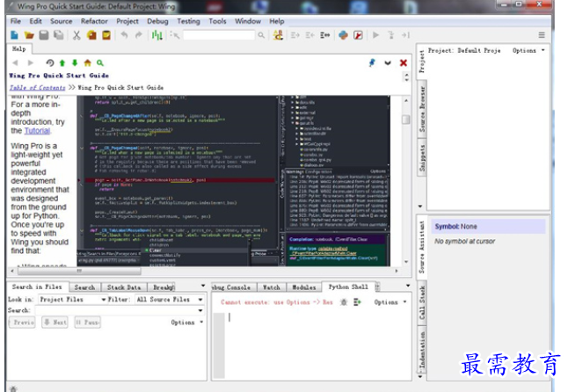The image size is (568, 392).
Task: Follow the Tutorial link in Help text
Action: click(x=37, y=131)
